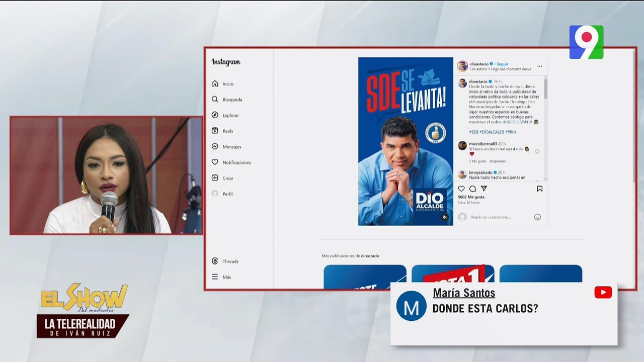
Task: Open the #DÍOALCALDE hashtag
Action: (x=492, y=132)
